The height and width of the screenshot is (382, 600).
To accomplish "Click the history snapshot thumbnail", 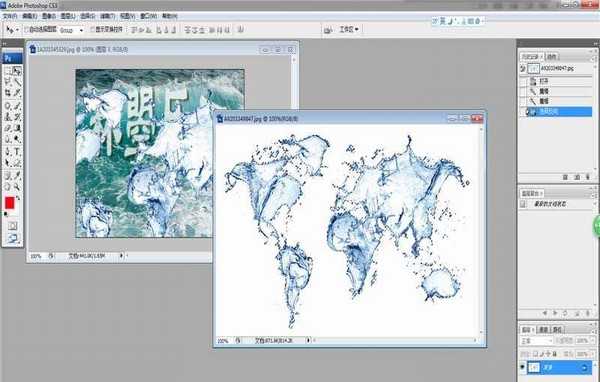I will pos(533,69).
